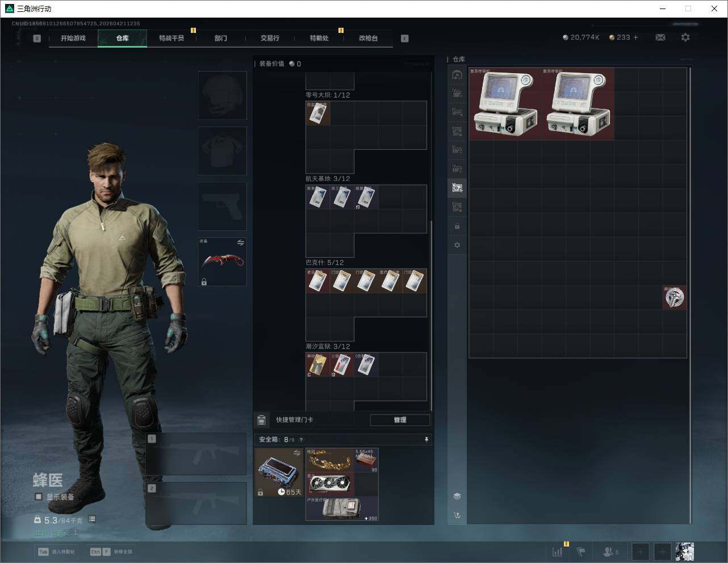Click the empty body armor slot
Image resolution: width=728 pixels, height=563 pixels.
click(223, 151)
